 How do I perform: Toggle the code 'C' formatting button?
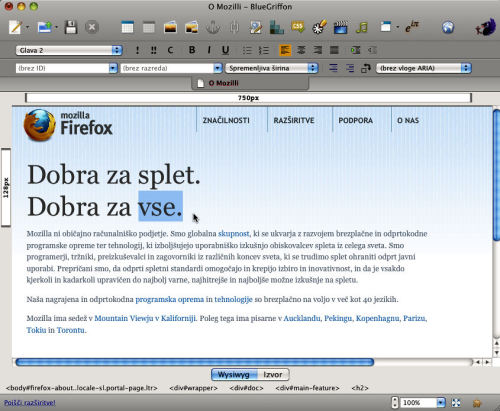[x=170, y=50]
